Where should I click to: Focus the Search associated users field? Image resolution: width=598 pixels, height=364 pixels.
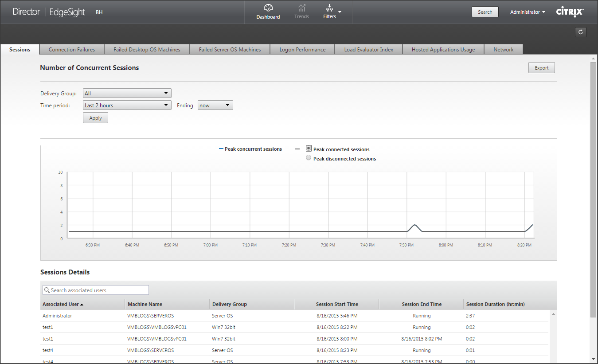98,290
